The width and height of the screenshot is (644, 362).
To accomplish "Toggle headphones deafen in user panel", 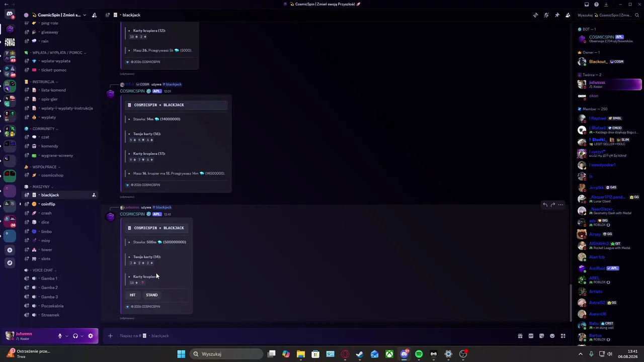I will (x=75, y=336).
